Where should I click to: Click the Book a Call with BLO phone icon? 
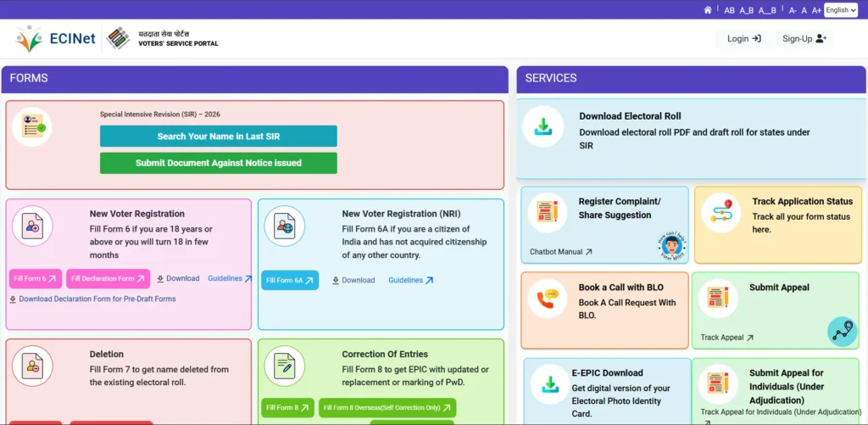click(548, 299)
